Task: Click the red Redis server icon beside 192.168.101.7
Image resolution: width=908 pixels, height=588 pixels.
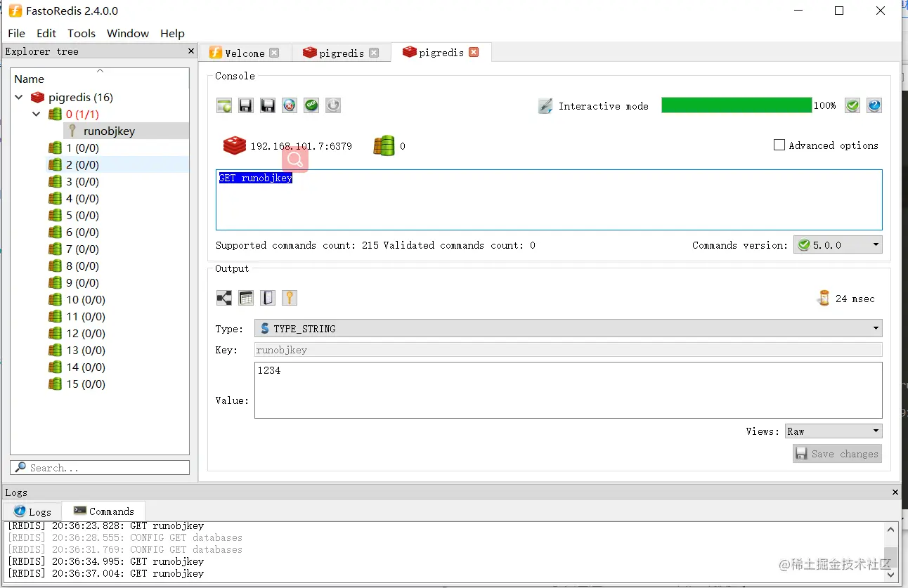Action: pos(234,145)
